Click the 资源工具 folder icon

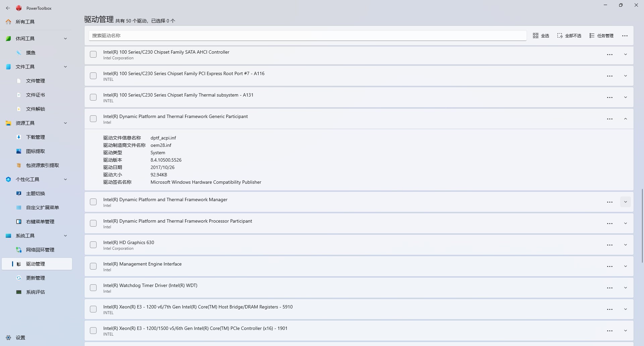point(8,123)
